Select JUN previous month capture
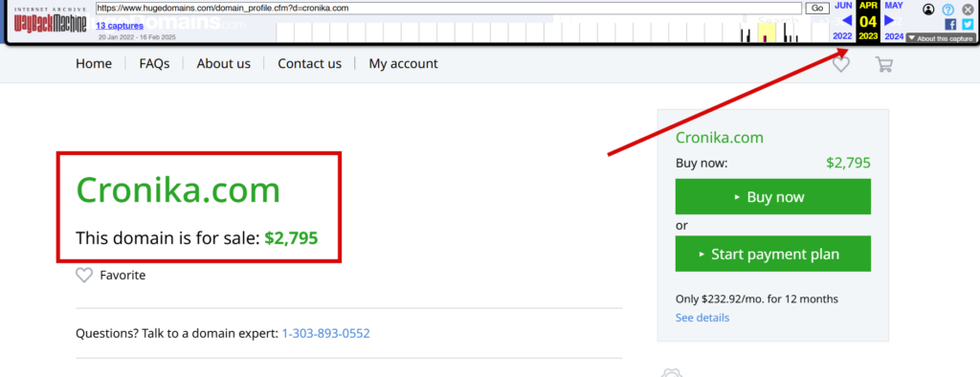Screen dimensions: 980x377 point(843,5)
